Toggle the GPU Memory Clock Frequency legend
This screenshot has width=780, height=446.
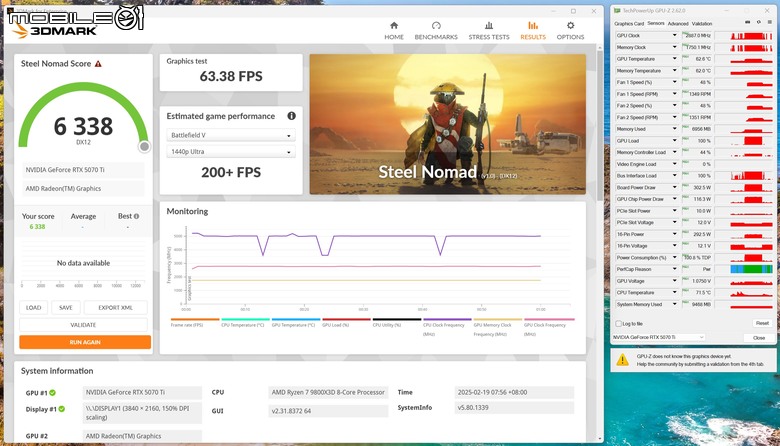[x=497, y=328]
